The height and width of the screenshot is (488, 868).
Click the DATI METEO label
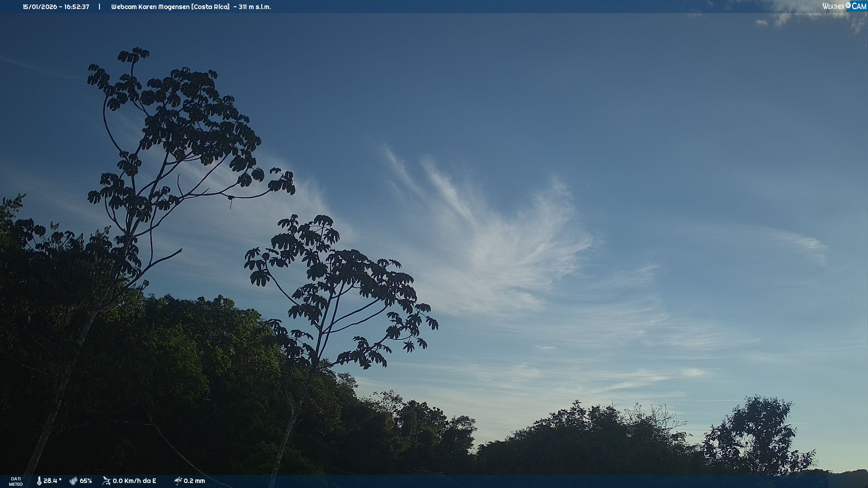click(x=16, y=481)
